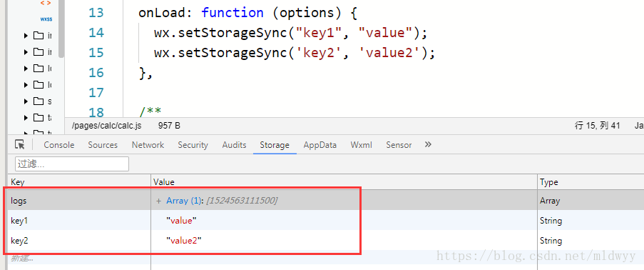Click the String type cell of key1
The width and height of the screenshot is (644, 270).
click(x=591, y=221)
